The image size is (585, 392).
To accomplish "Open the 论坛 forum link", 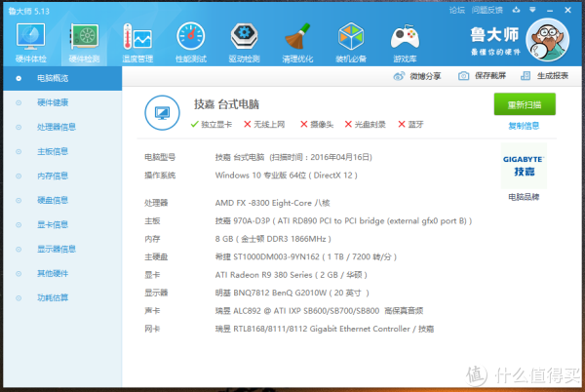I will coord(456,11).
